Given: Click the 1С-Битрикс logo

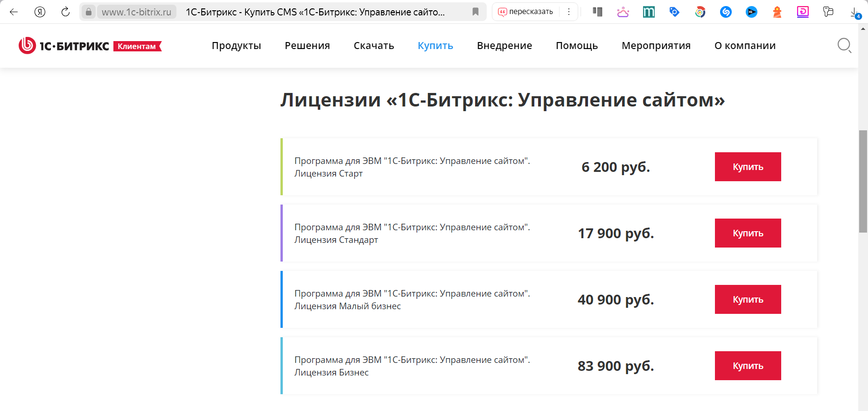Looking at the screenshot, I should [63, 46].
